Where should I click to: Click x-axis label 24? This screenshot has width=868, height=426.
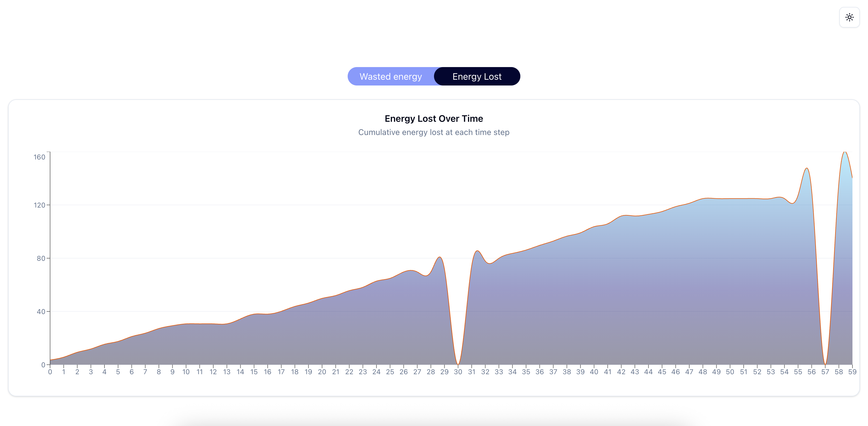[x=376, y=372]
